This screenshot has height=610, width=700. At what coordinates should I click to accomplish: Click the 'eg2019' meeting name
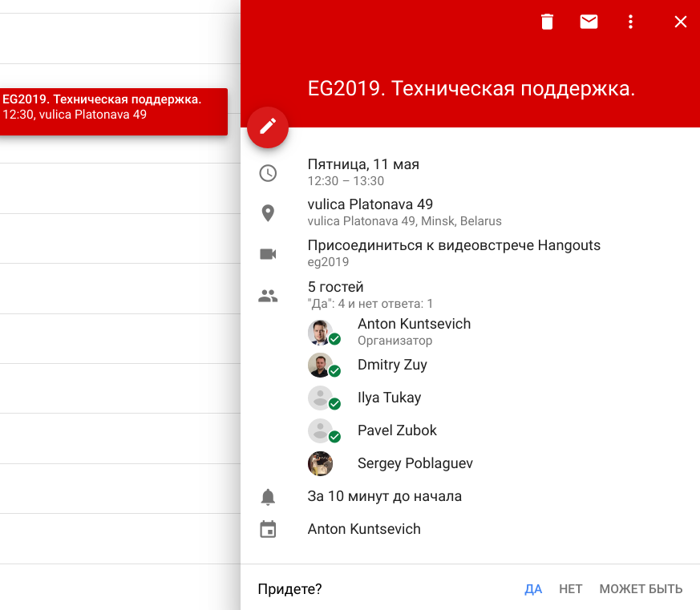tap(328, 262)
